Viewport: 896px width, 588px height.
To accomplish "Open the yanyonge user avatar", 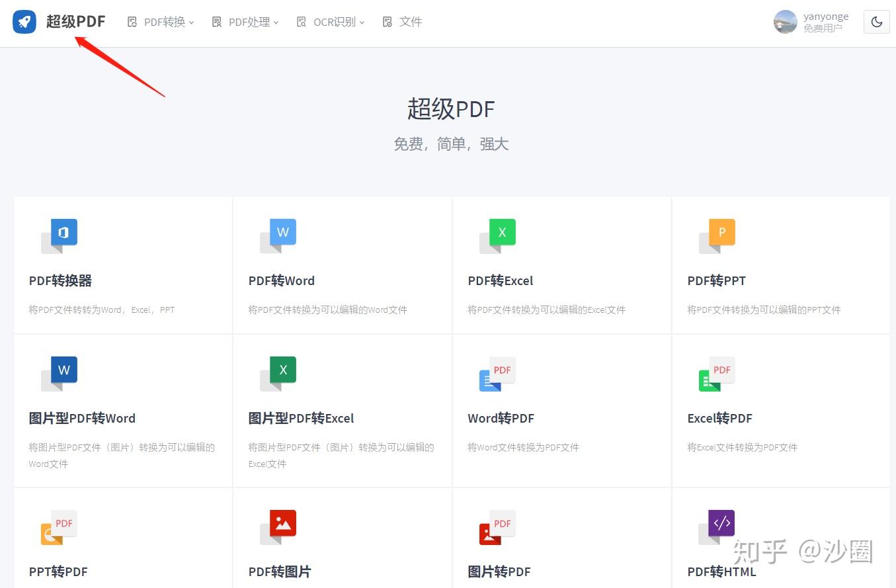I will [x=786, y=22].
